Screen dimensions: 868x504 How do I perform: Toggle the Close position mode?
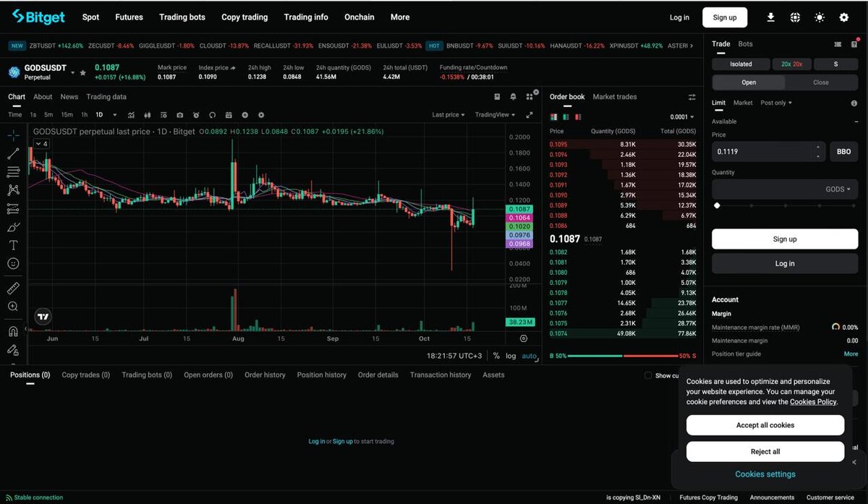tap(821, 82)
